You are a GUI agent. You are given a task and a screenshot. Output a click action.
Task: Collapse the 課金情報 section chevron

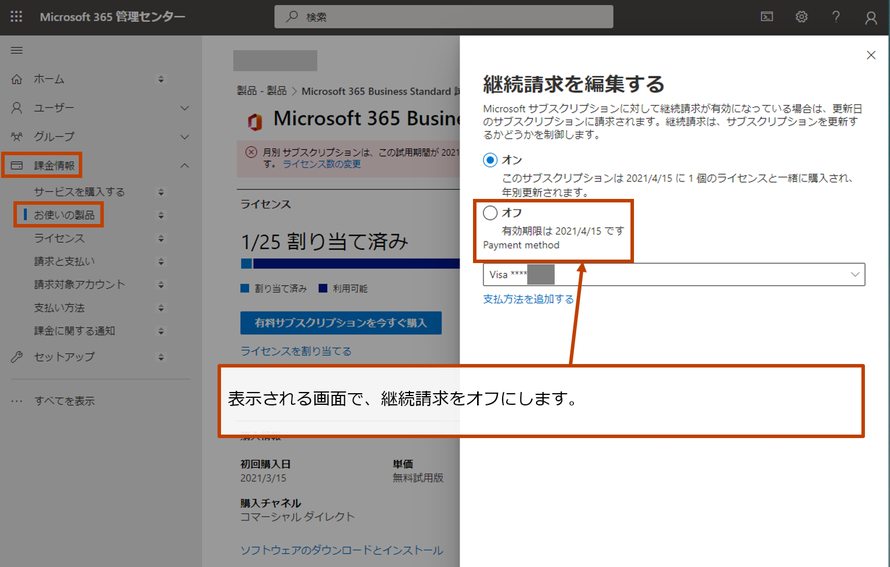tap(184, 165)
